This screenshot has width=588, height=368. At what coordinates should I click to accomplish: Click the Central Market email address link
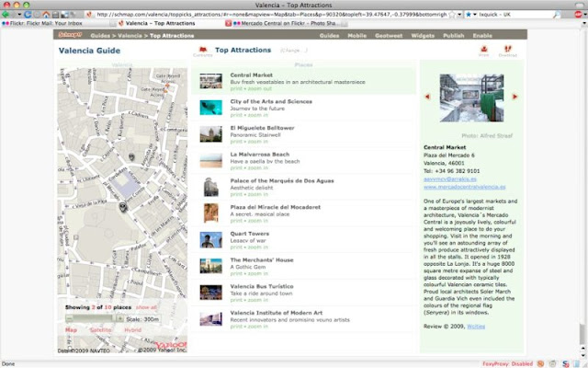coord(450,179)
